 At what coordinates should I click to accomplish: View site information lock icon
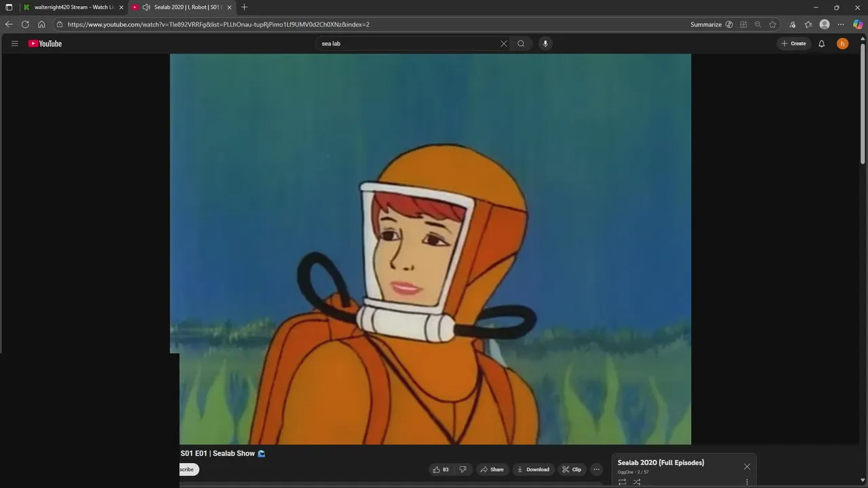pyautogui.click(x=60, y=24)
